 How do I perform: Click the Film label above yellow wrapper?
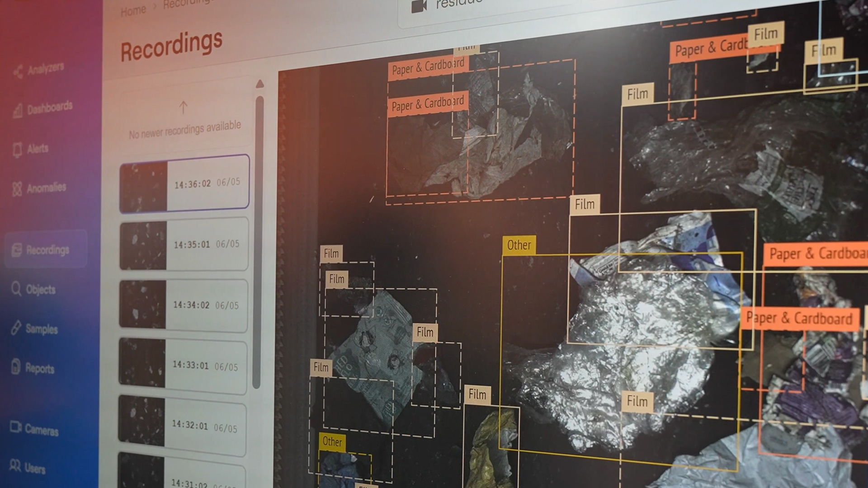click(x=477, y=394)
